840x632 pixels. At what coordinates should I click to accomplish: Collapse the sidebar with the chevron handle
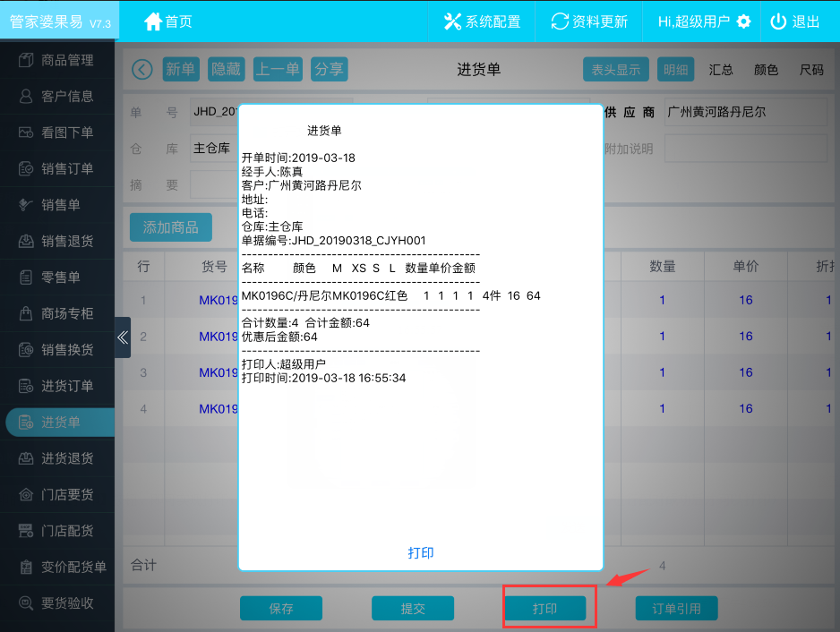click(x=123, y=337)
